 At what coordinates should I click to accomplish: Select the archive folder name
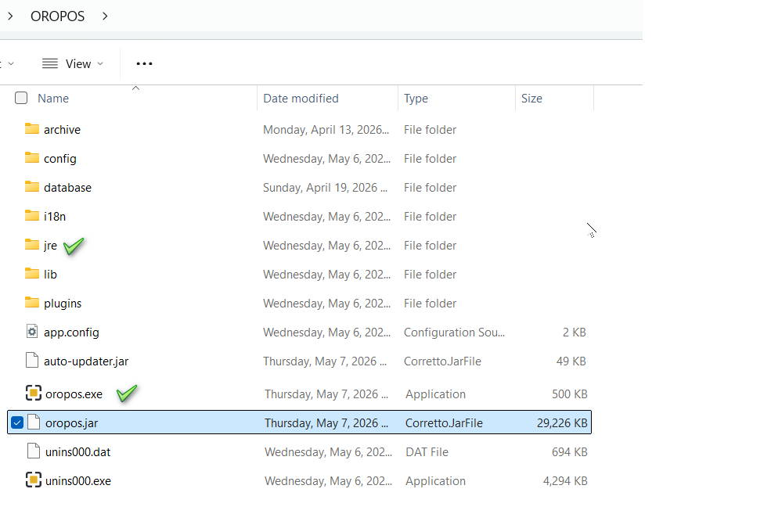(62, 130)
